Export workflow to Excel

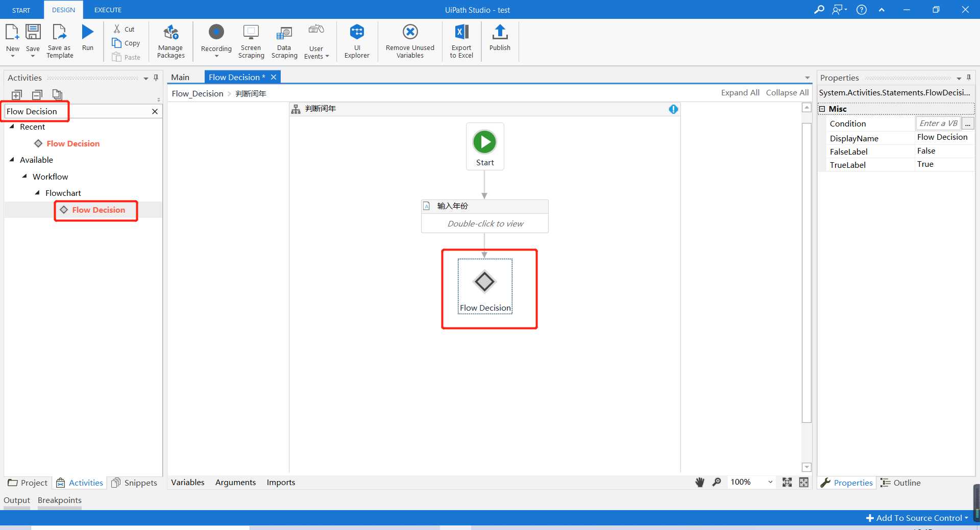point(461,42)
